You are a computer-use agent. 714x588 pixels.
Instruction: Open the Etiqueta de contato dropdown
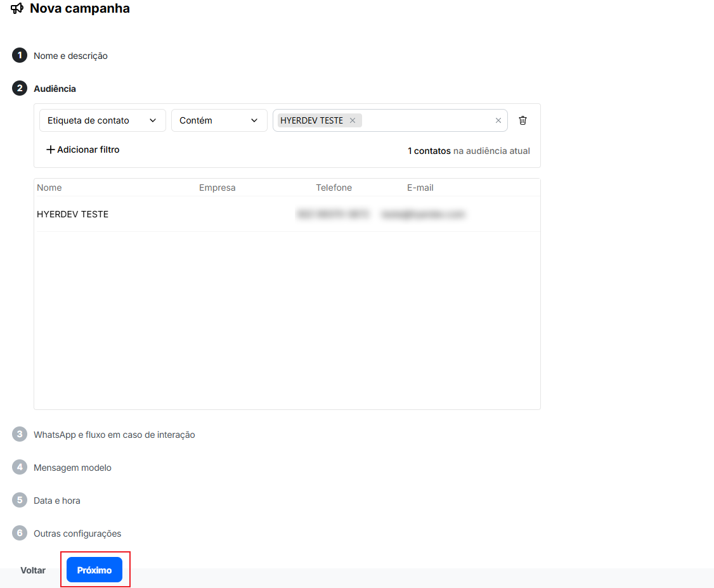102,120
